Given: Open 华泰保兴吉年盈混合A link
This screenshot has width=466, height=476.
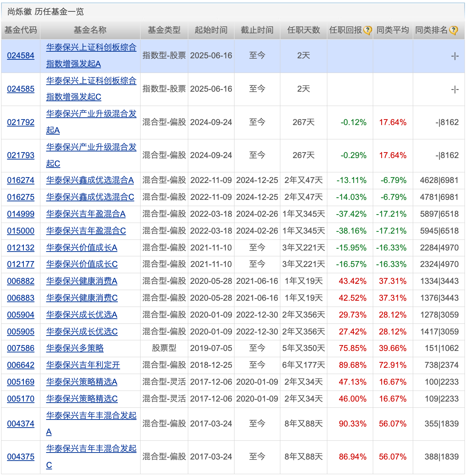Looking at the screenshot, I should click(86, 214).
